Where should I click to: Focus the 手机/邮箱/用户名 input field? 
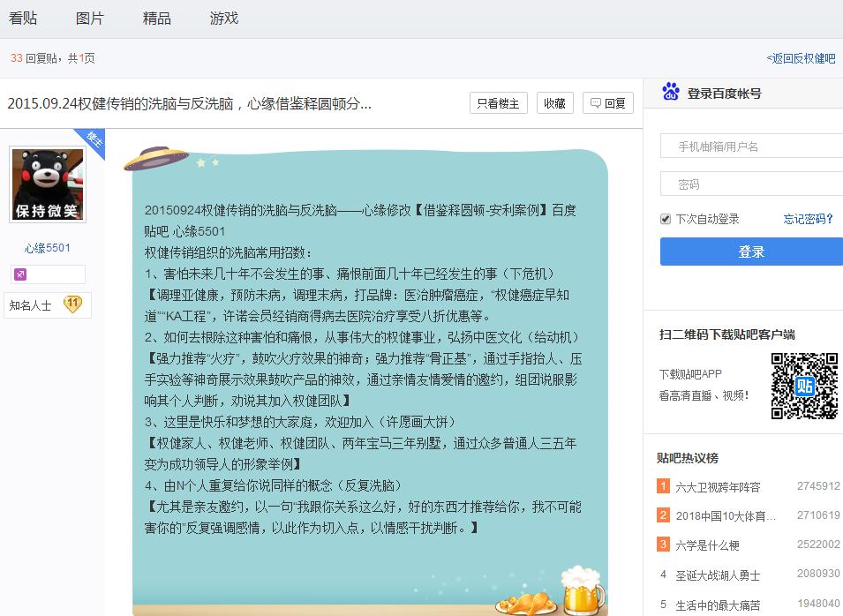click(750, 146)
